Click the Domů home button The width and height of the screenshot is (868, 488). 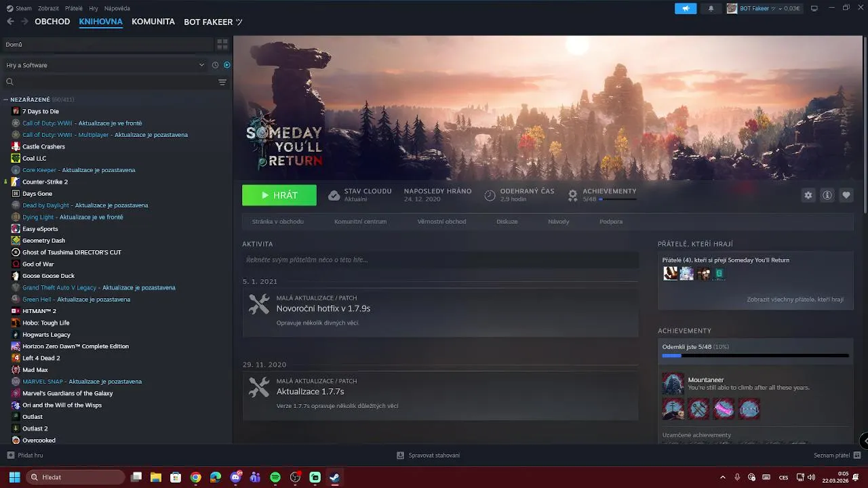tap(106, 45)
